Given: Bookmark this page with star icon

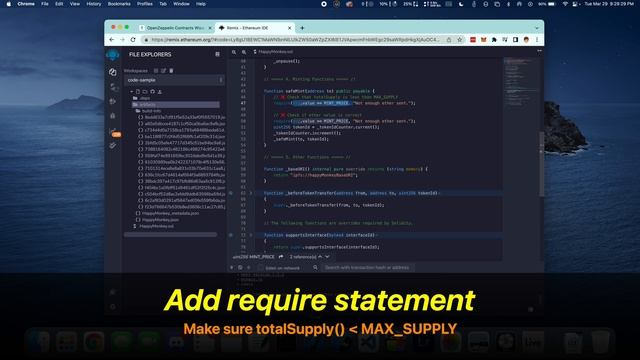Looking at the screenshot, I should point(460,40).
